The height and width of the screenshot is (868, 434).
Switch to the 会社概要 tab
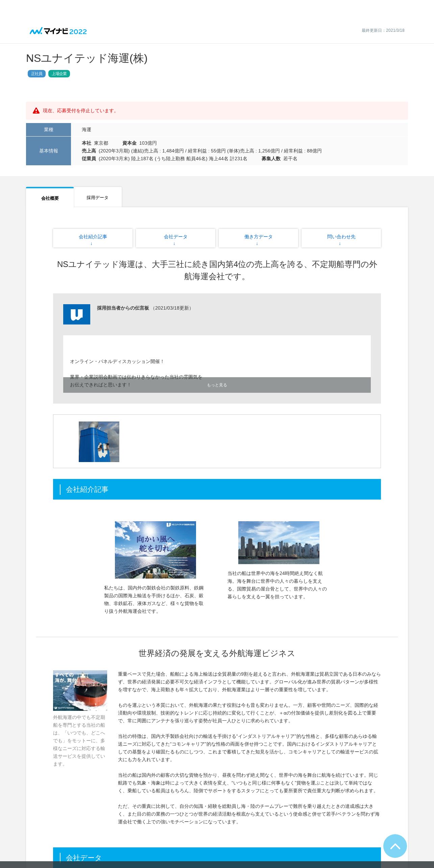click(50, 198)
